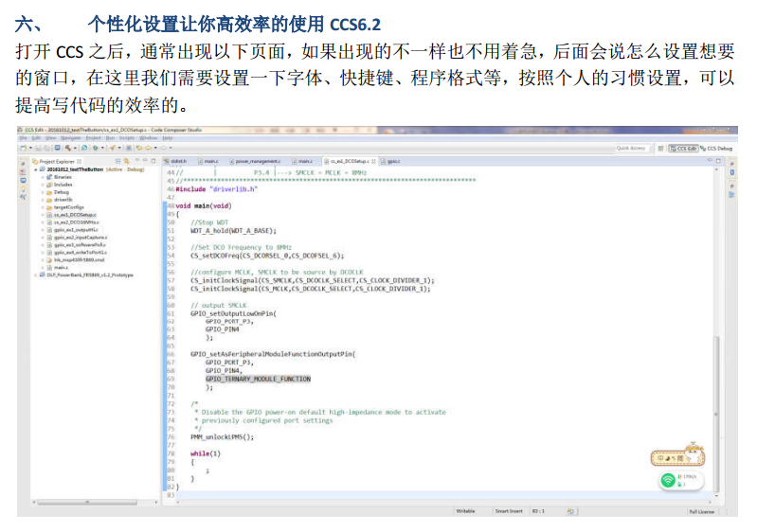757x532 pixels.
Task: Open the Debug bug dropdown arrow
Action: tap(102, 148)
